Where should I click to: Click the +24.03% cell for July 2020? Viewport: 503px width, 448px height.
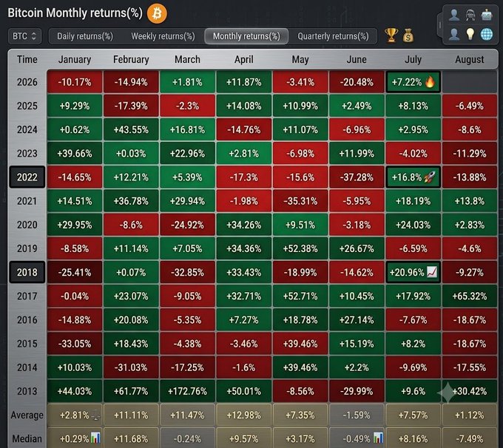click(x=413, y=225)
